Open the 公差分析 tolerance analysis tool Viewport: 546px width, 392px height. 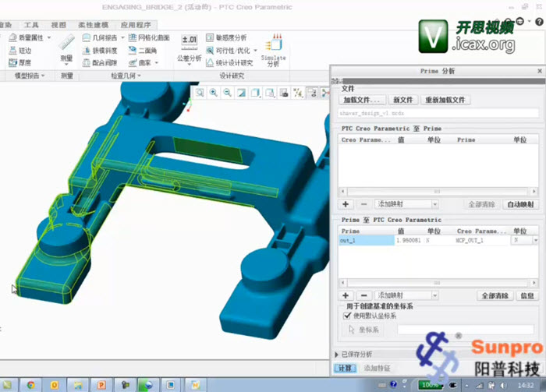(189, 50)
